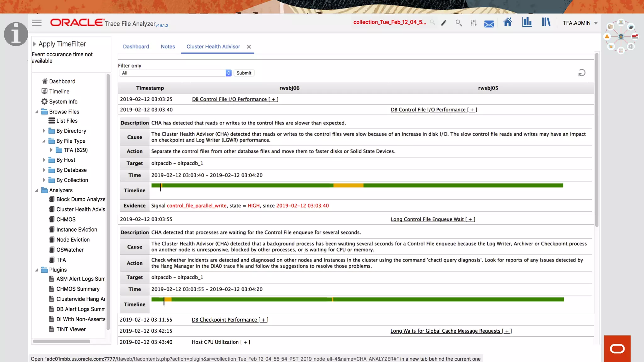Toggle Long Control File Enqueue Wait link
The height and width of the screenshot is (362, 644).
point(433,219)
